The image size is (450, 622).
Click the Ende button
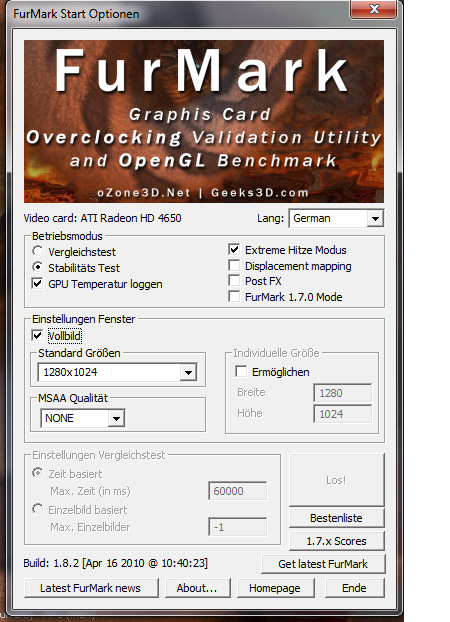click(354, 588)
